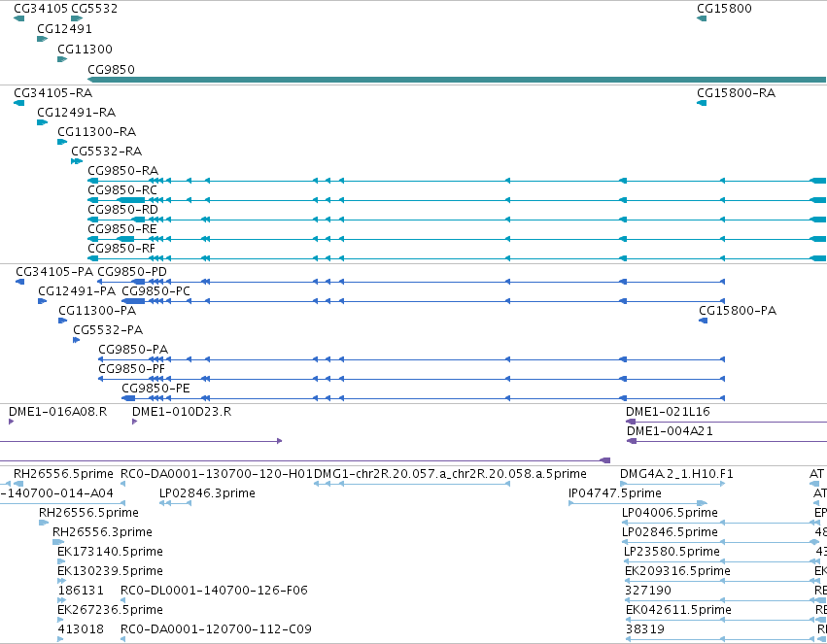This screenshot has width=827, height=644.
Task: Click the CG34105-RA transcript label
Action: coord(52,93)
